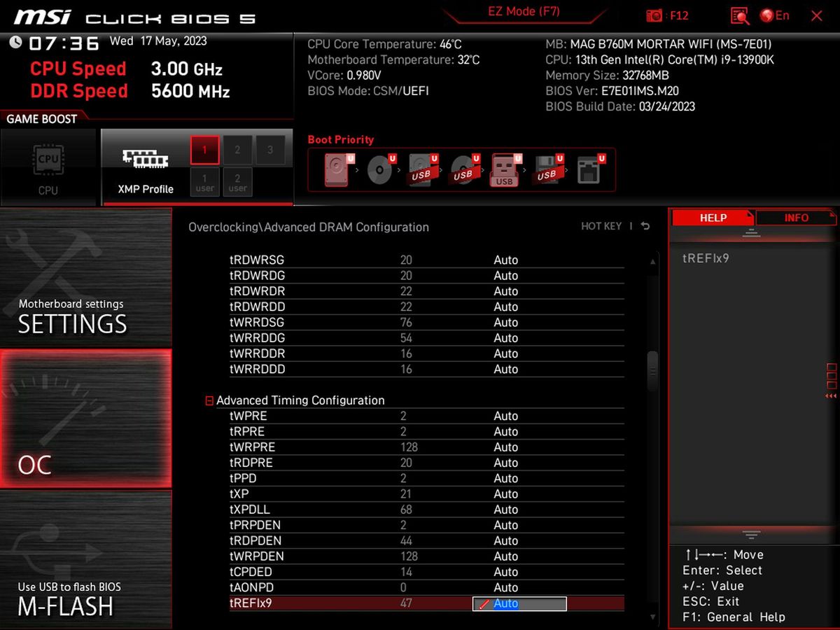Click the scroll down arrow of settings list
This screenshot has width=840, height=630.
coord(652,617)
